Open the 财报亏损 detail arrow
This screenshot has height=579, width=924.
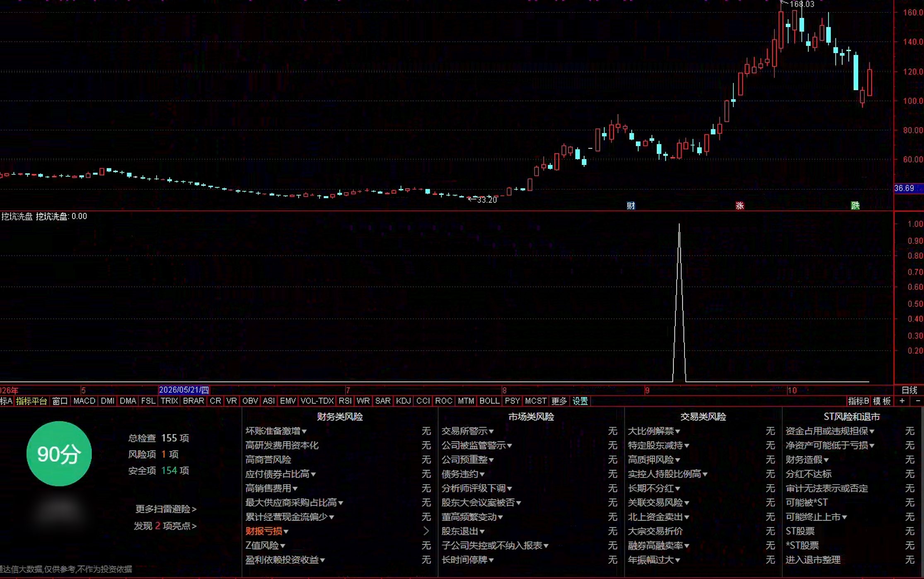426,531
